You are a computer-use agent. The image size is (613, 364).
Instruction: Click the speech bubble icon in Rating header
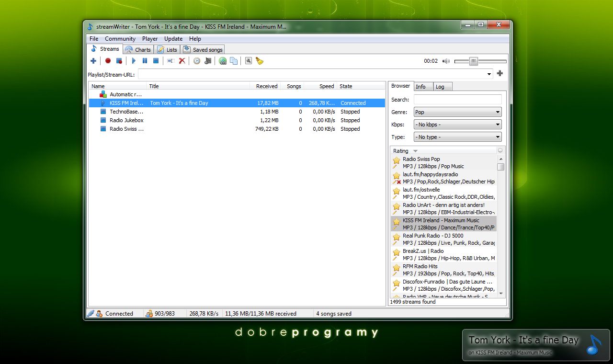[x=500, y=150]
